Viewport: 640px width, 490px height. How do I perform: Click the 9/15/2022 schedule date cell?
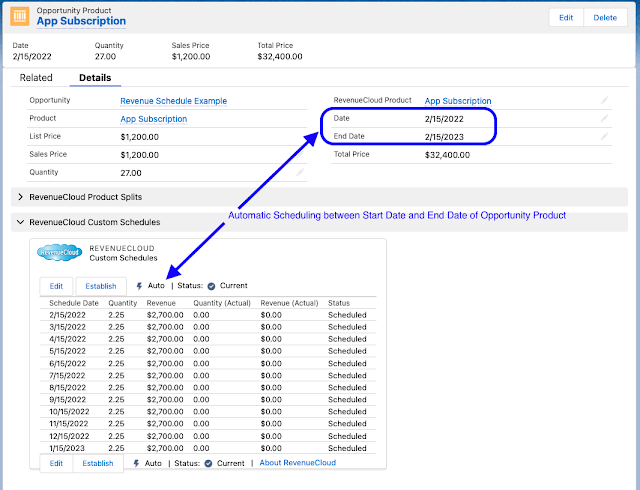(67, 399)
